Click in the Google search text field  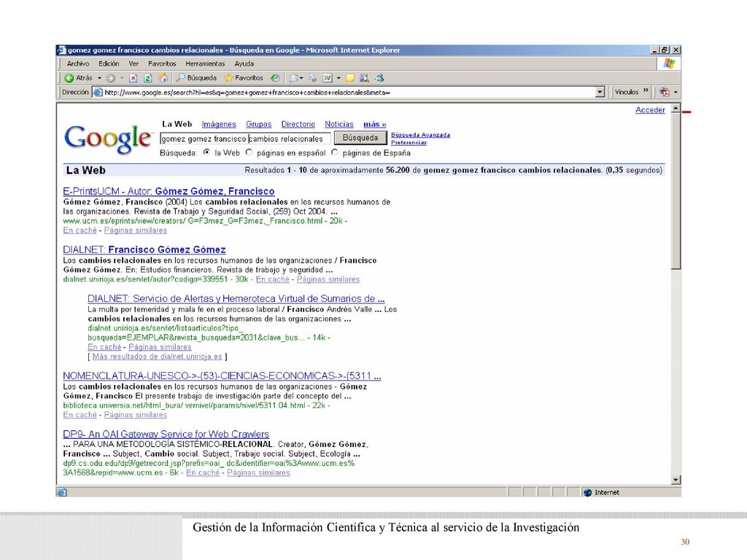(245, 139)
